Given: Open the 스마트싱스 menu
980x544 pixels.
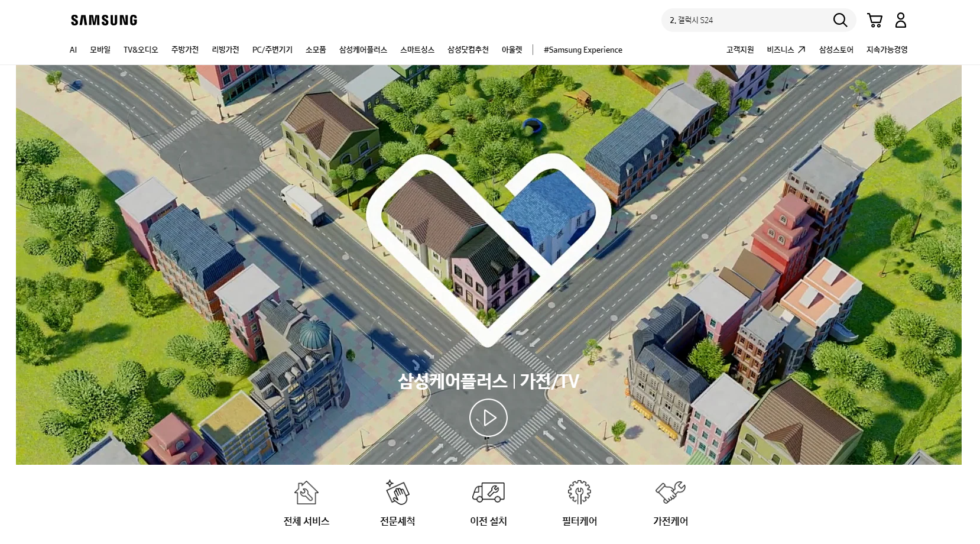Looking at the screenshot, I should click(x=417, y=50).
